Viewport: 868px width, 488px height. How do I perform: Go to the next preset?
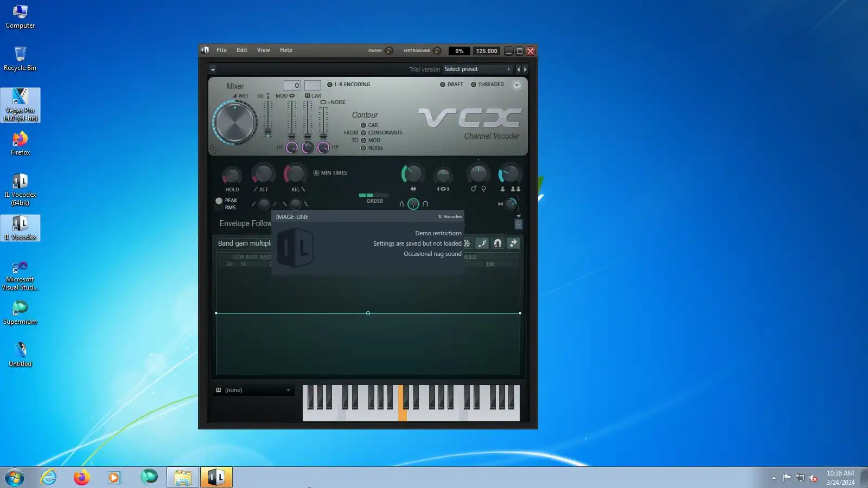[525, 69]
